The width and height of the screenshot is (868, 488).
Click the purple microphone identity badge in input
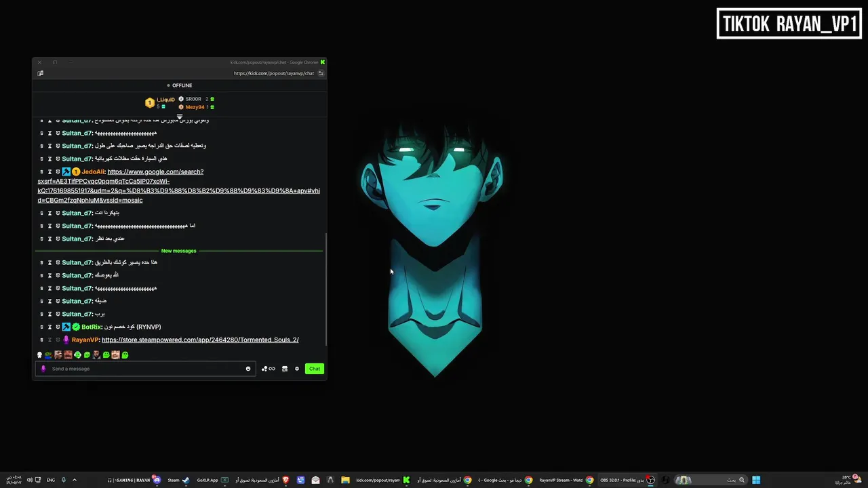click(x=43, y=369)
